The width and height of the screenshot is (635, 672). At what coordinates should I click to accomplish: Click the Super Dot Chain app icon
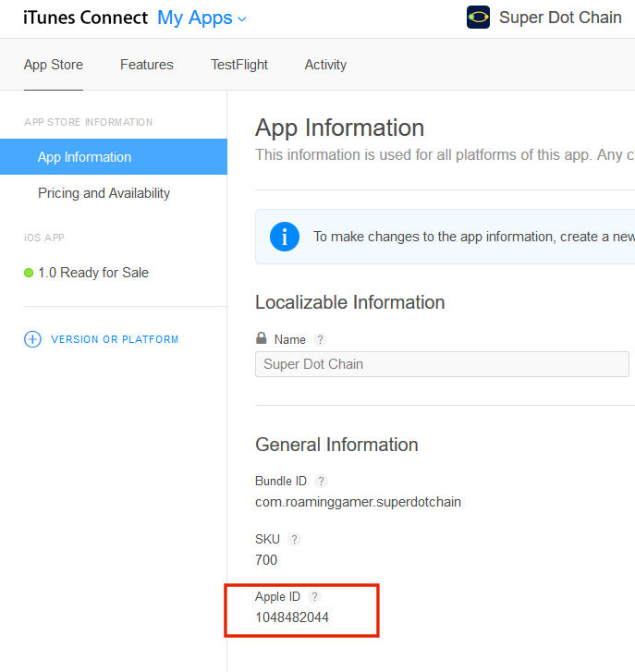click(478, 18)
